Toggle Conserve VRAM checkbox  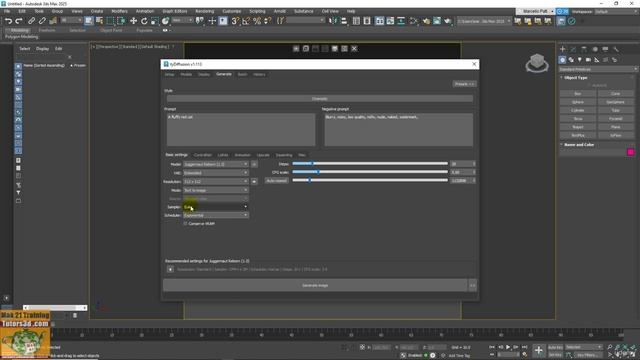click(185, 224)
